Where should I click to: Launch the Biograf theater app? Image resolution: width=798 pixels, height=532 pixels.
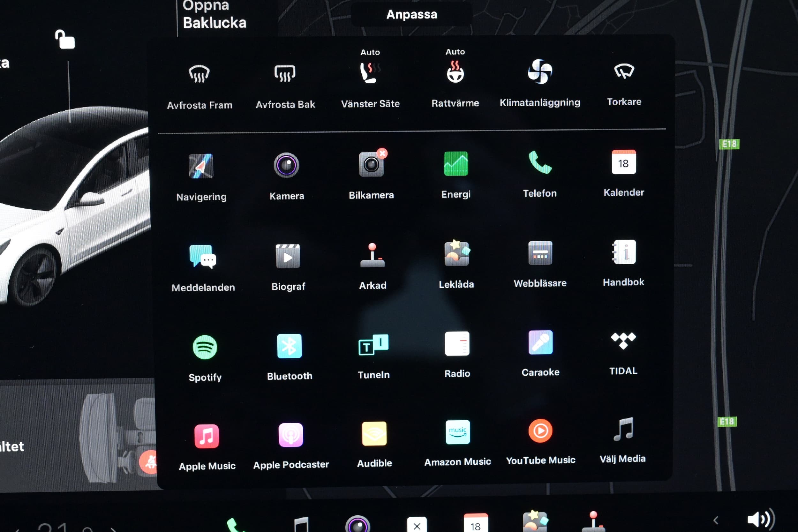tap(288, 256)
